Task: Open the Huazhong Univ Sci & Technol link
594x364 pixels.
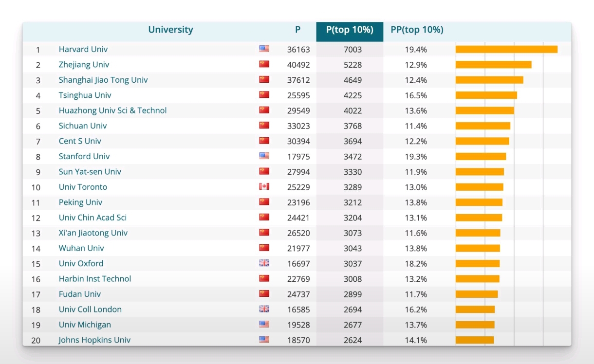Action: coord(112,110)
